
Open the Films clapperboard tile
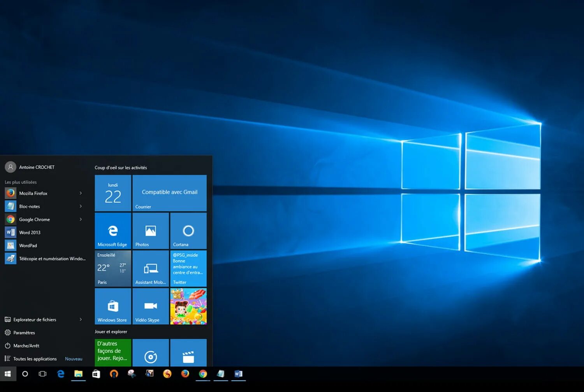pos(188,353)
